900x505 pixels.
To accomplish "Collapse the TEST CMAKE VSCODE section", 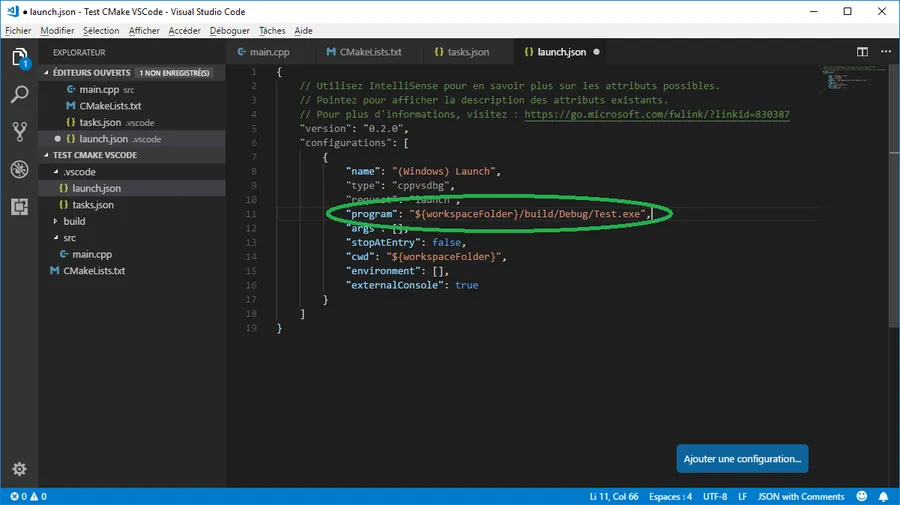I will 46,155.
